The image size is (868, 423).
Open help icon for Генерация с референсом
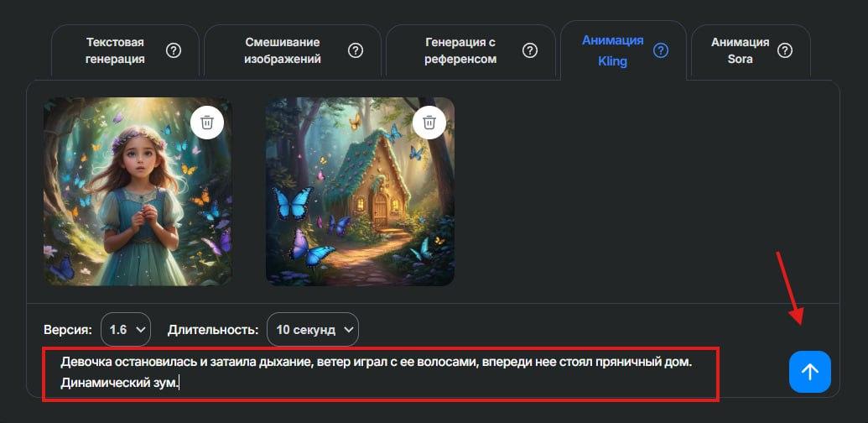pyautogui.click(x=530, y=51)
